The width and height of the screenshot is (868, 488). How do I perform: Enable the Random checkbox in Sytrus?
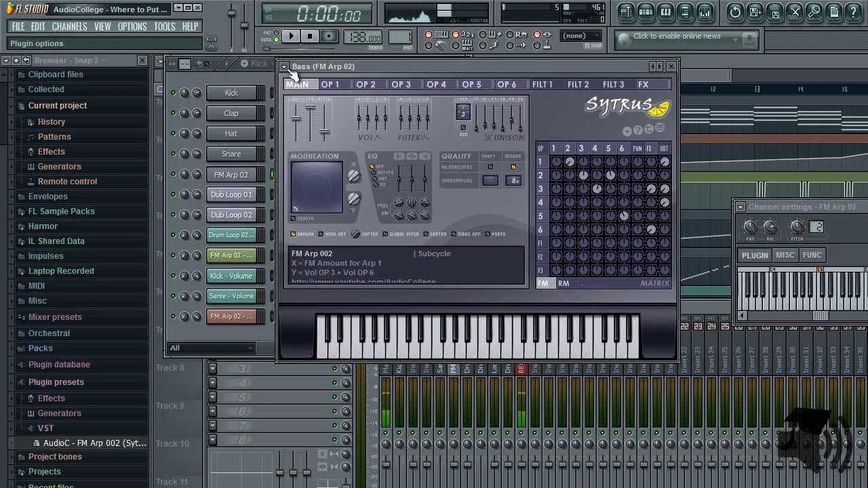coord(294,234)
